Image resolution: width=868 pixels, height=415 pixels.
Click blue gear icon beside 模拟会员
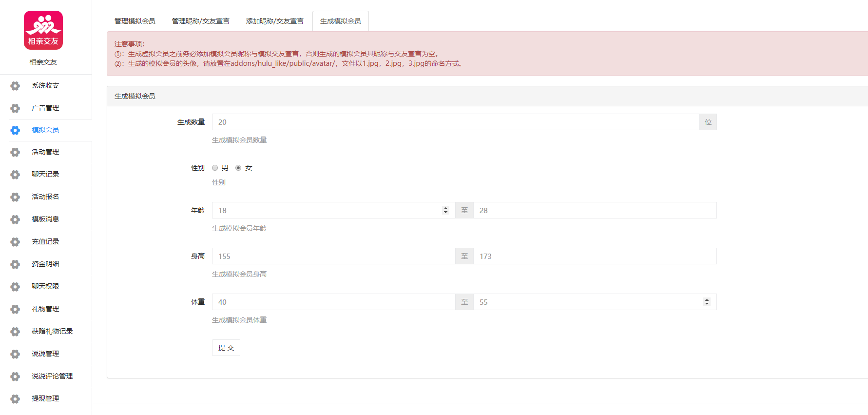(15, 130)
